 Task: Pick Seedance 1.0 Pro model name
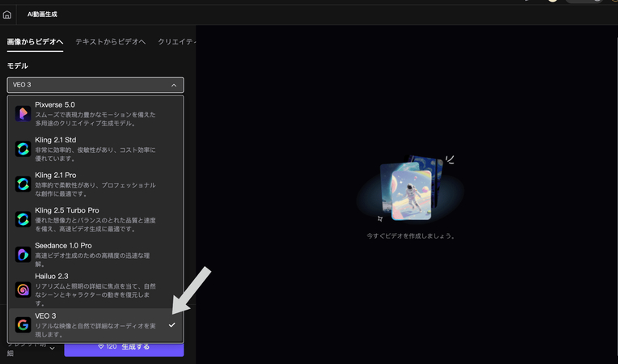point(63,245)
